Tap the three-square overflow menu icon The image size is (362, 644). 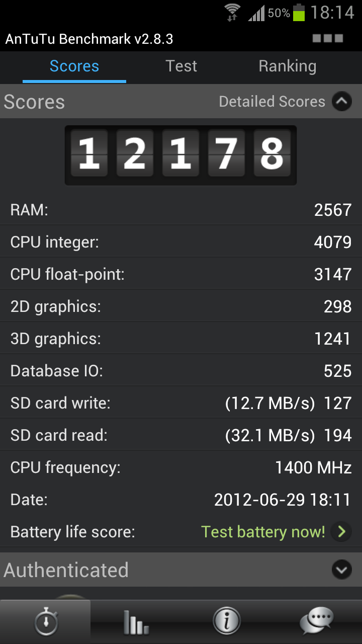pyautogui.click(x=328, y=38)
